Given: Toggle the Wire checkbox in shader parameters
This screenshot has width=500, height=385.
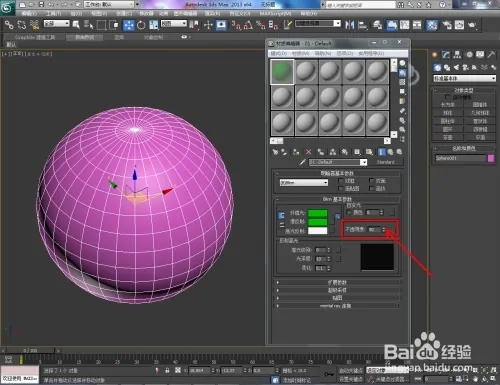Looking at the screenshot, I should pyautogui.click(x=341, y=181).
